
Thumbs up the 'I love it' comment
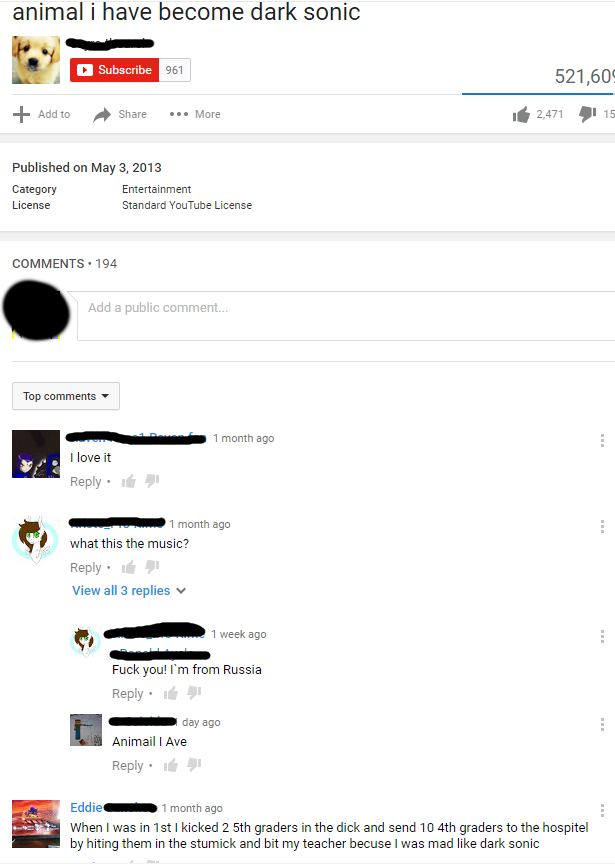tap(129, 482)
